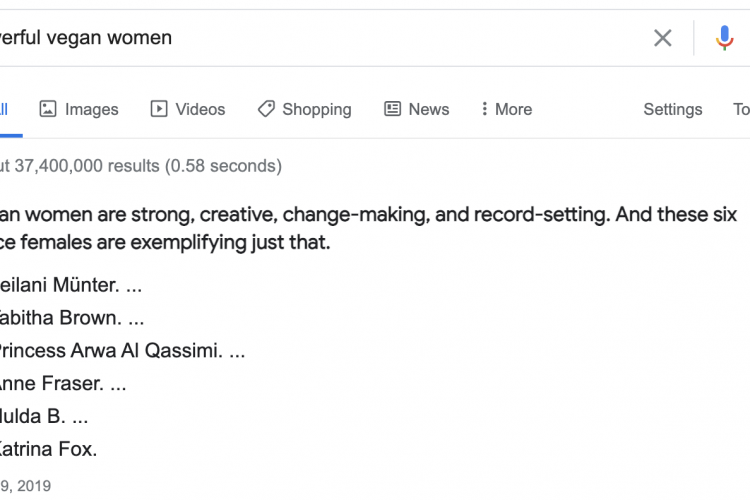Clear the search query with X icon
Image resolution: width=750 pixels, height=500 pixels.
point(662,38)
